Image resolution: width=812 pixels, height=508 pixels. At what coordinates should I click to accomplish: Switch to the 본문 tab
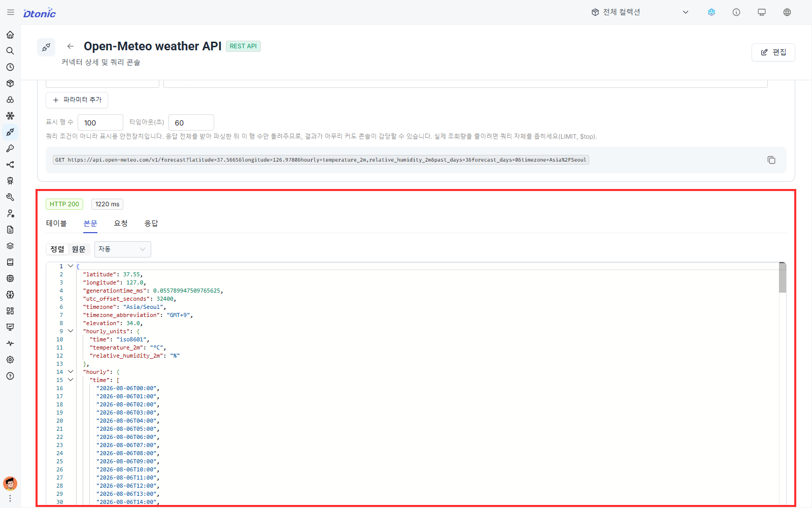[x=90, y=224]
